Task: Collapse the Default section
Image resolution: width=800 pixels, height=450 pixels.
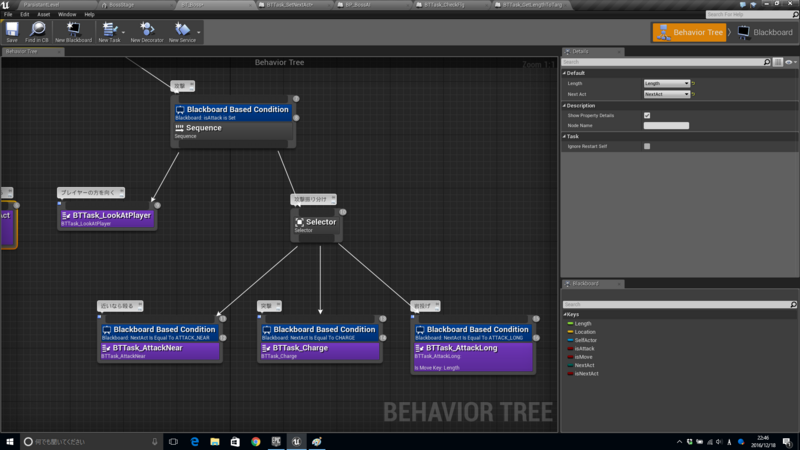Action: [564, 73]
